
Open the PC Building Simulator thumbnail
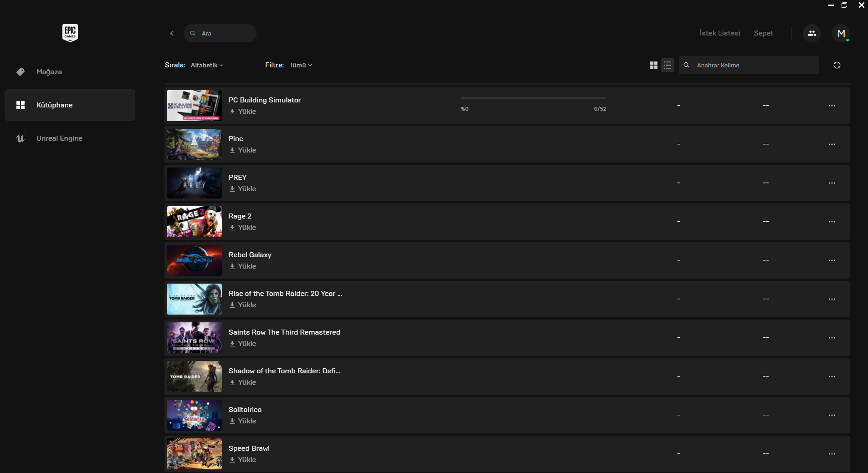point(194,106)
